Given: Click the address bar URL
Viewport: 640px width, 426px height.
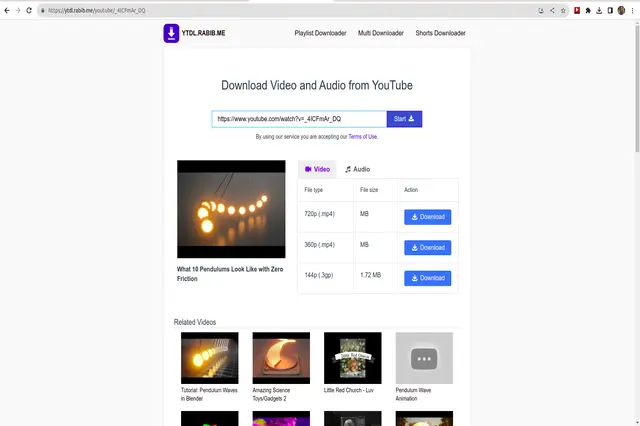Looking at the screenshot, I should (97, 11).
